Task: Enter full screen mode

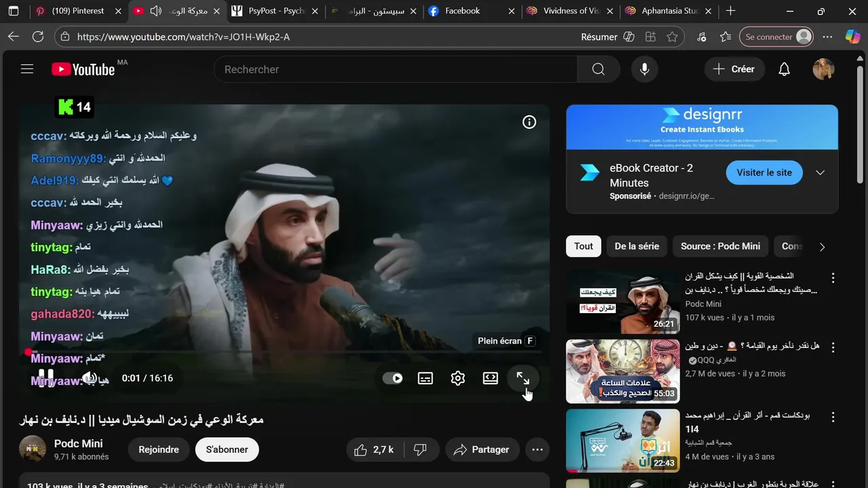Action: pos(523,378)
